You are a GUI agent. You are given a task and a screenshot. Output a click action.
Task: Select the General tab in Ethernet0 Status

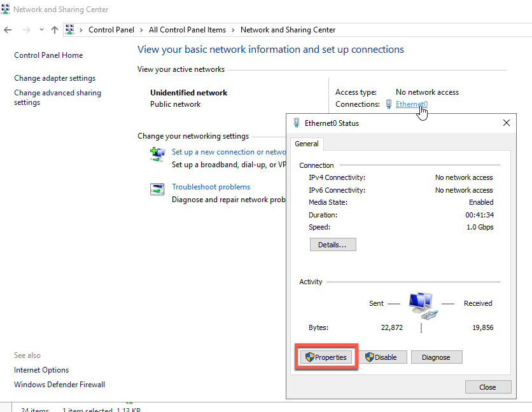pos(307,144)
